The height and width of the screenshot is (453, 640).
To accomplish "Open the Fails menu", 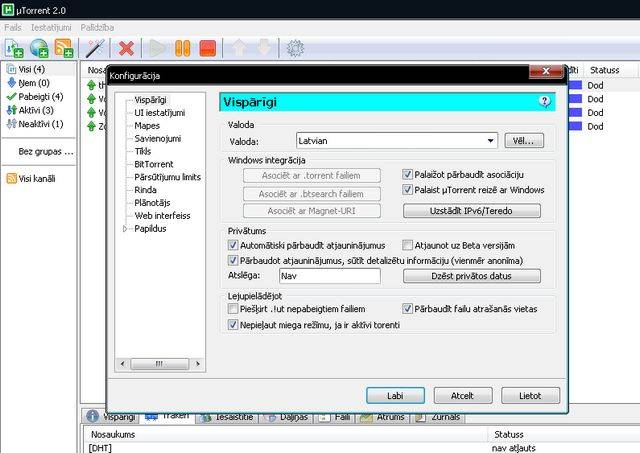I will pyautogui.click(x=13, y=27).
